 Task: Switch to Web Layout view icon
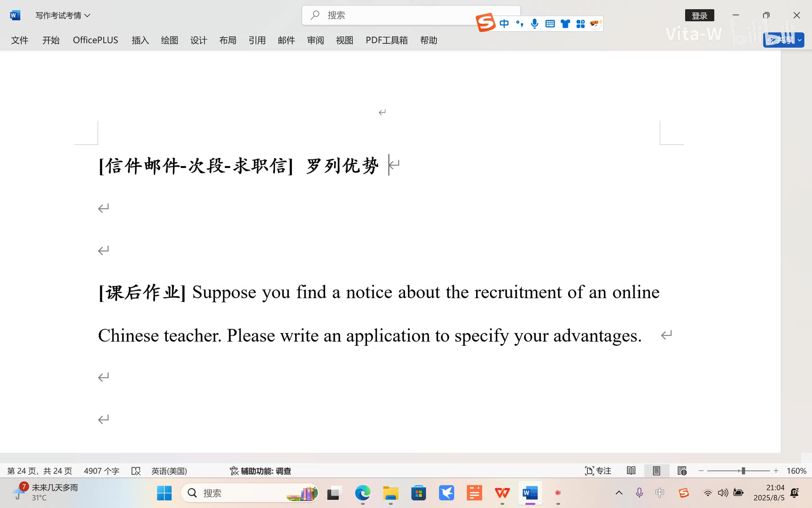(x=682, y=471)
